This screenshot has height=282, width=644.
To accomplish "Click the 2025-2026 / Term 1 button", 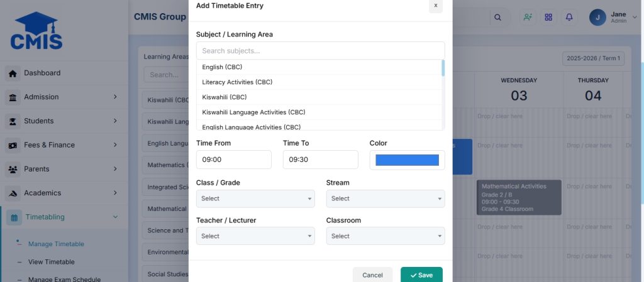I will tap(593, 58).
